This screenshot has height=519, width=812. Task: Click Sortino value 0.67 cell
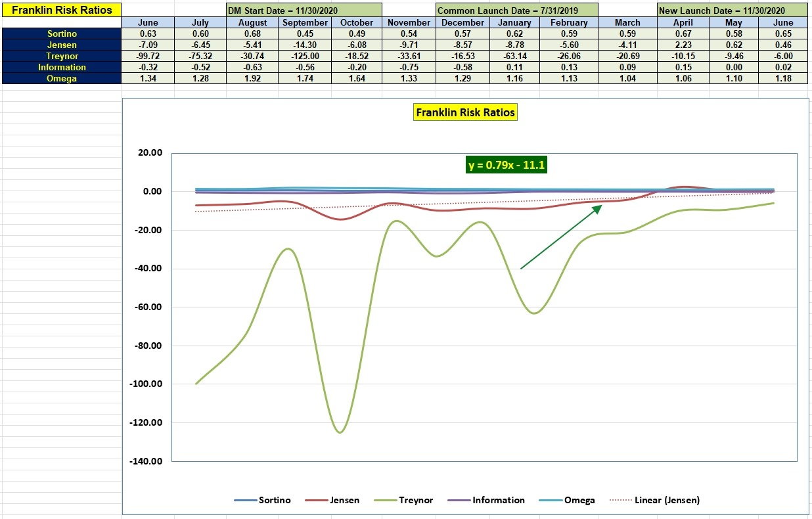pyautogui.click(x=683, y=34)
